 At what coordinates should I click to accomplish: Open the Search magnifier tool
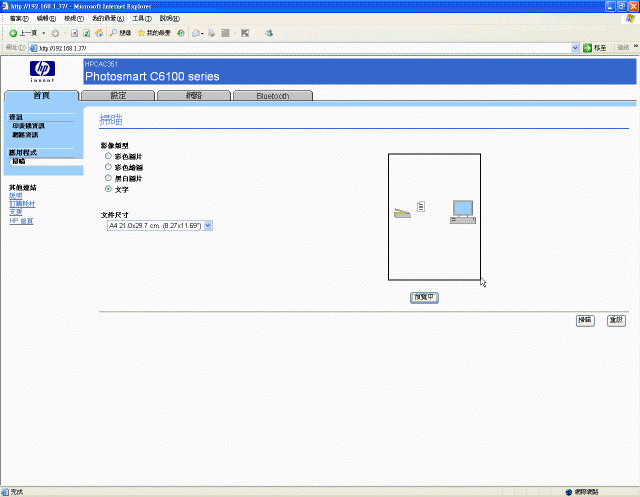pos(120,33)
